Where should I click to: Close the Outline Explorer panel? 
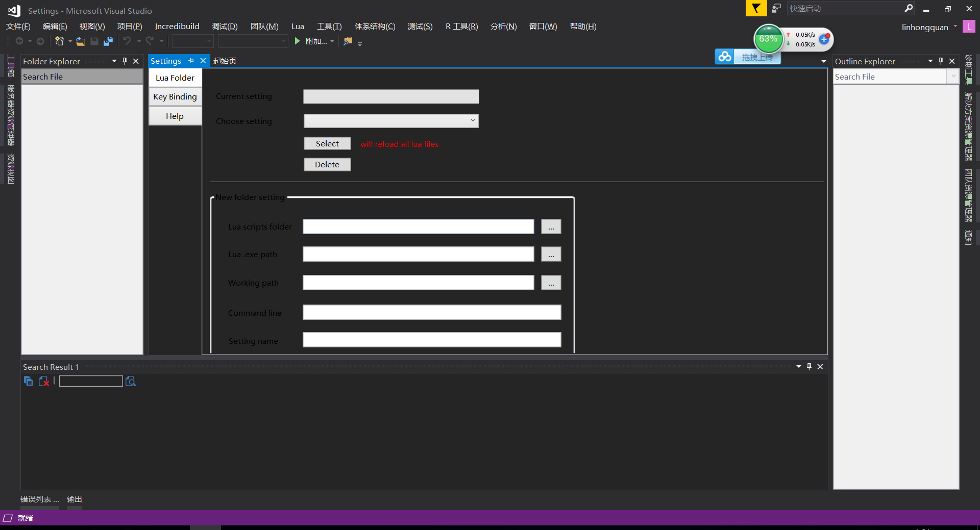(x=952, y=61)
